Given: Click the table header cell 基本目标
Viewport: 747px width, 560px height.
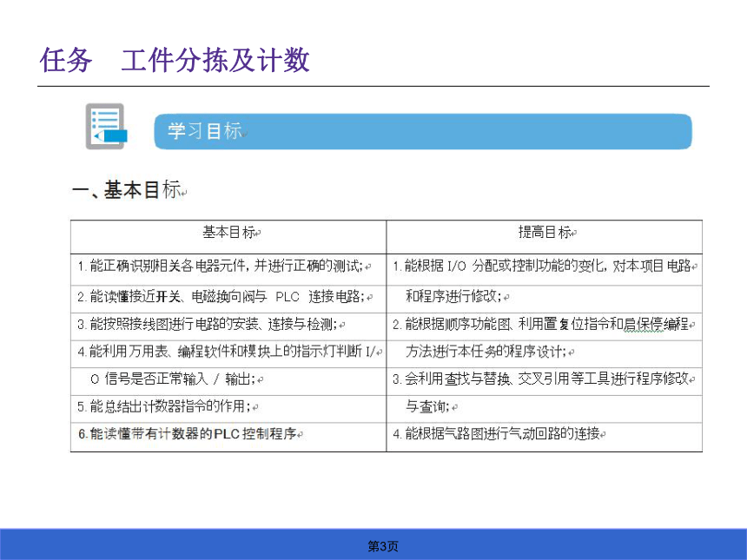Looking at the screenshot, I should tap(228, 237).
